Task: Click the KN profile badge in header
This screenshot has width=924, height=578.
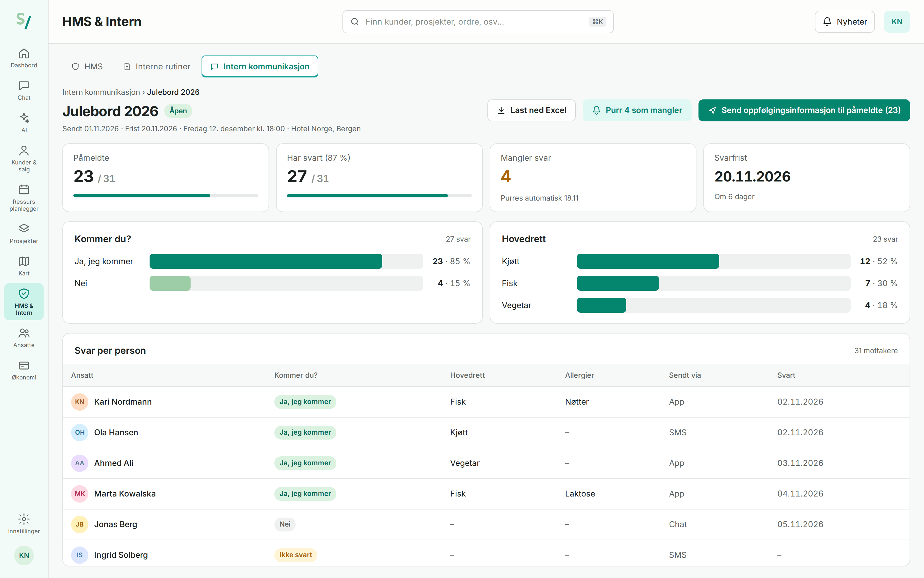Action: tap(897, 22)
